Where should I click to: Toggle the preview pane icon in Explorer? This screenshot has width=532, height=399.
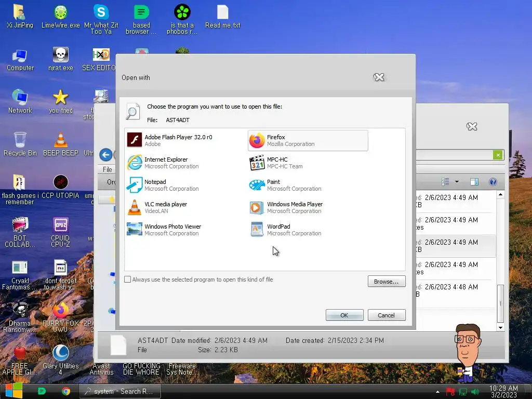click(x=474, y=182)
